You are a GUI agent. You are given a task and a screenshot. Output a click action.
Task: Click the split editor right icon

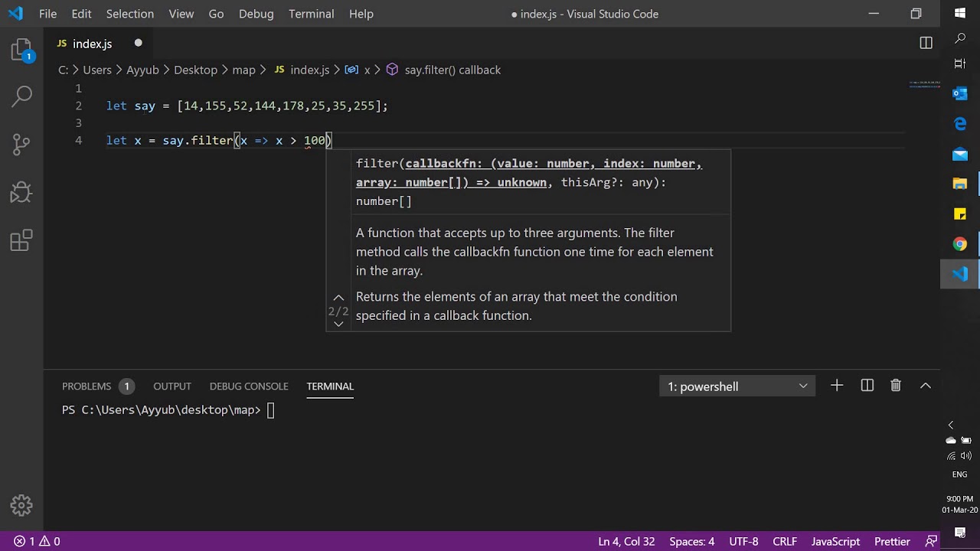(x=926, y=44)
